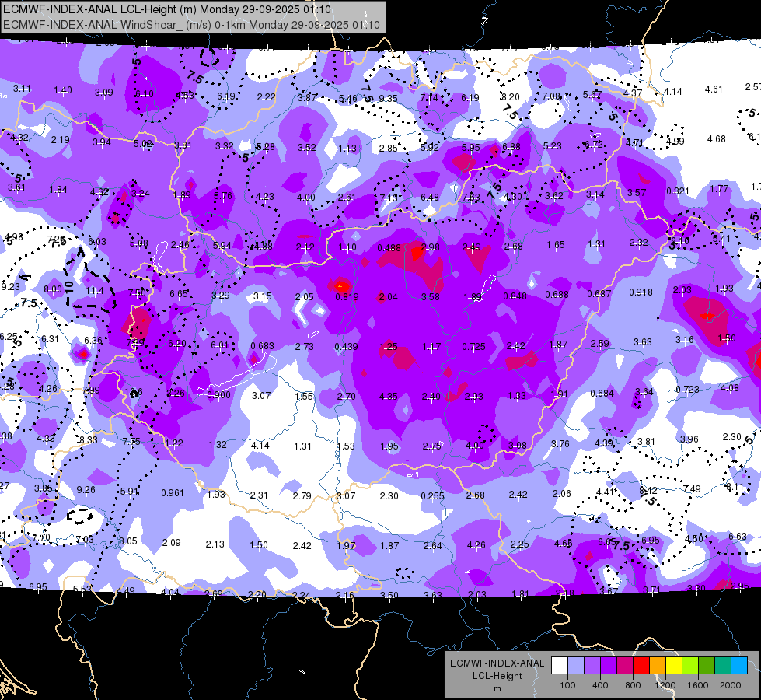Image resolution: width=761 pixels, height=700 pixels.
Task: Click 'LCL-Height' text in the legend box
Action: tap(497, 676)
